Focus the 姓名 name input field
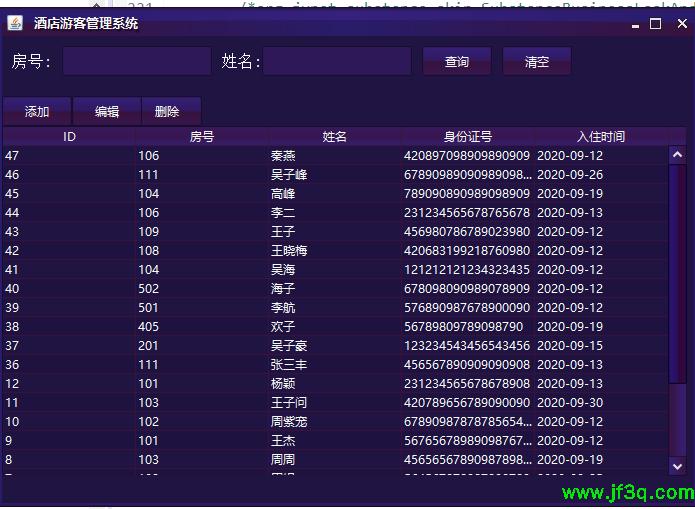 [x=337, y=62]
